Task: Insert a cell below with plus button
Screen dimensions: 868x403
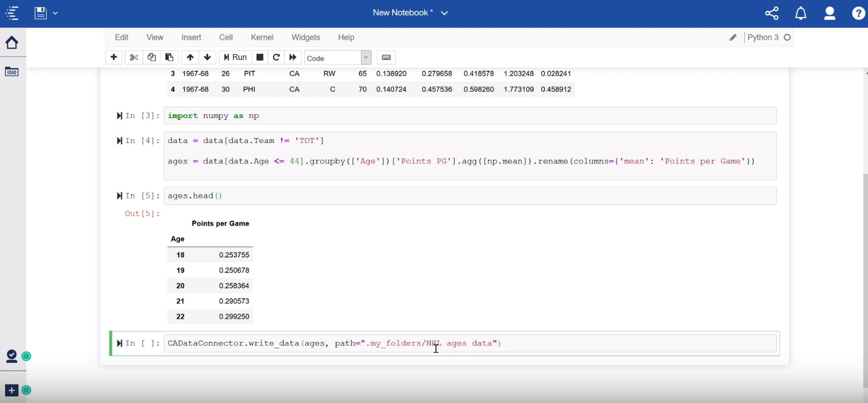Action: pyautogui.click(x=114, y=58)
